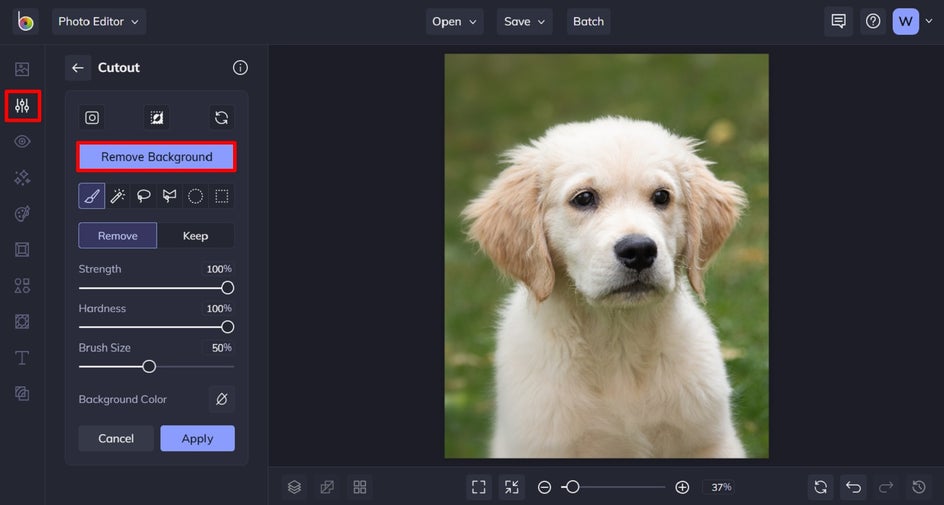Click the fit to screen icon
The height and width of the screenshot is (505, 944).
[x=479, y=487]
